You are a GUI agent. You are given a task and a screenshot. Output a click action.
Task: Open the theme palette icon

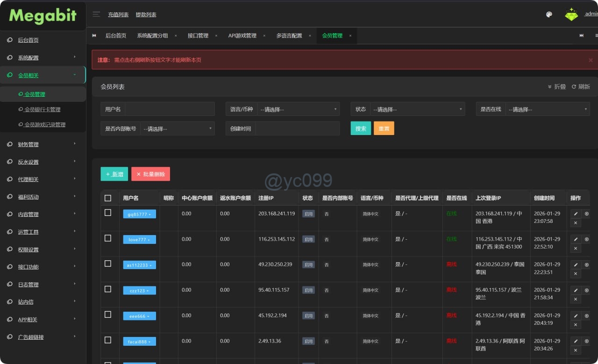pos(549,14)
